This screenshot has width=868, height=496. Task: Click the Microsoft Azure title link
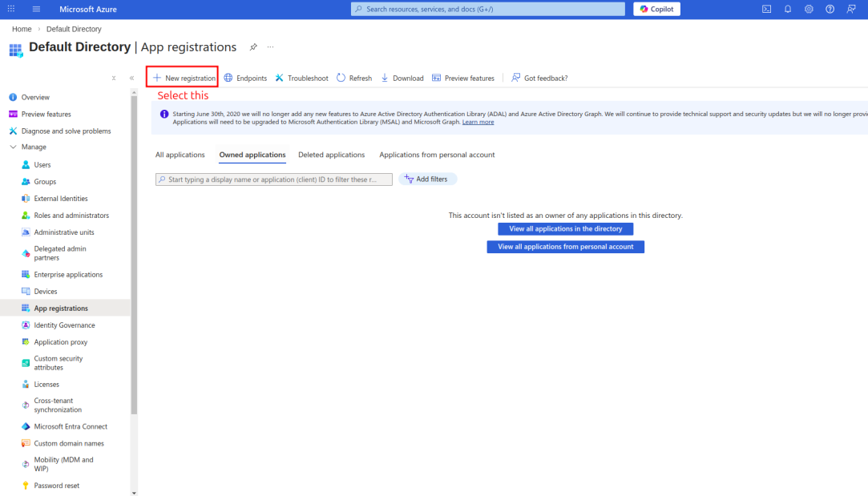tap(88, 9)
